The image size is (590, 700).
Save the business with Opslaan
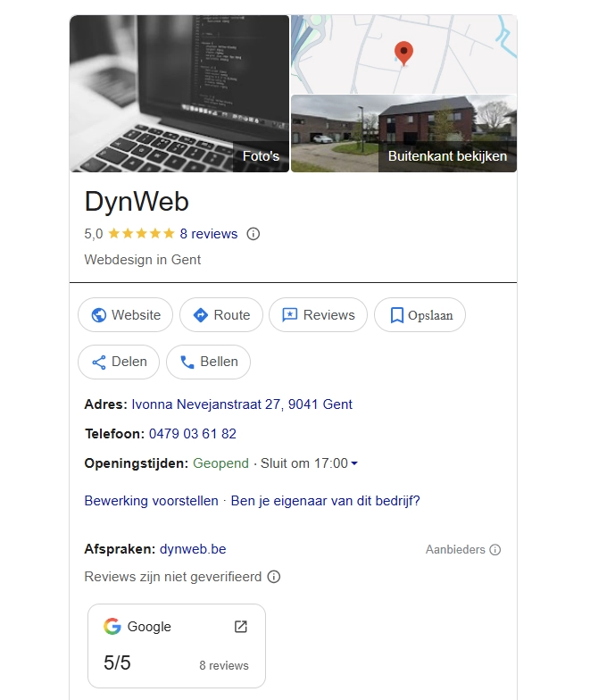pos(420,314)
